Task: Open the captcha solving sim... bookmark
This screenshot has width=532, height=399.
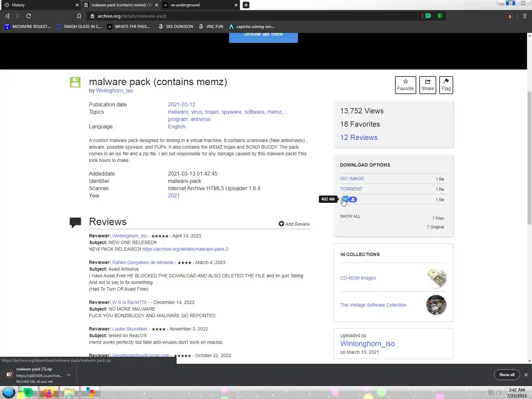Action: pyautogui.click(x=251, y=27)
